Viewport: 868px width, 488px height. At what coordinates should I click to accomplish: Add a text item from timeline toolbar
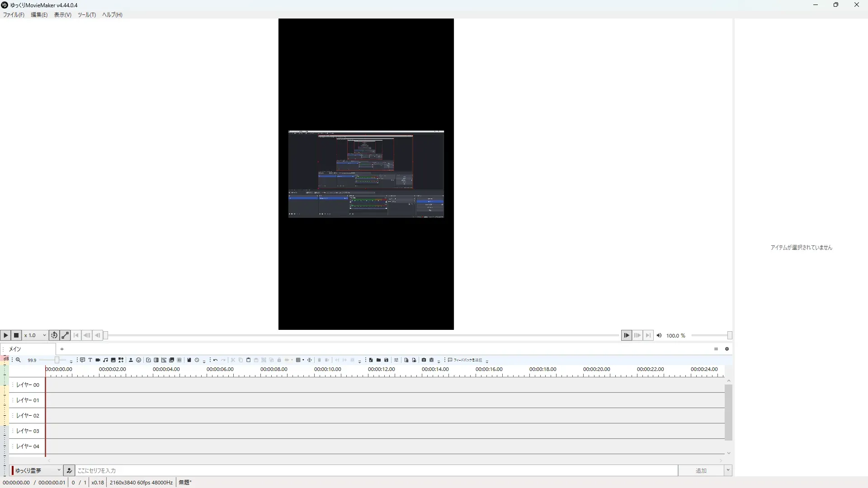click(90, 360)
